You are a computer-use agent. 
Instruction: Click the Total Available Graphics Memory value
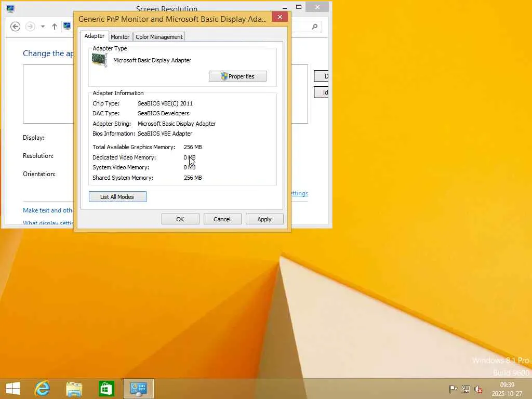tap(193, 147)
